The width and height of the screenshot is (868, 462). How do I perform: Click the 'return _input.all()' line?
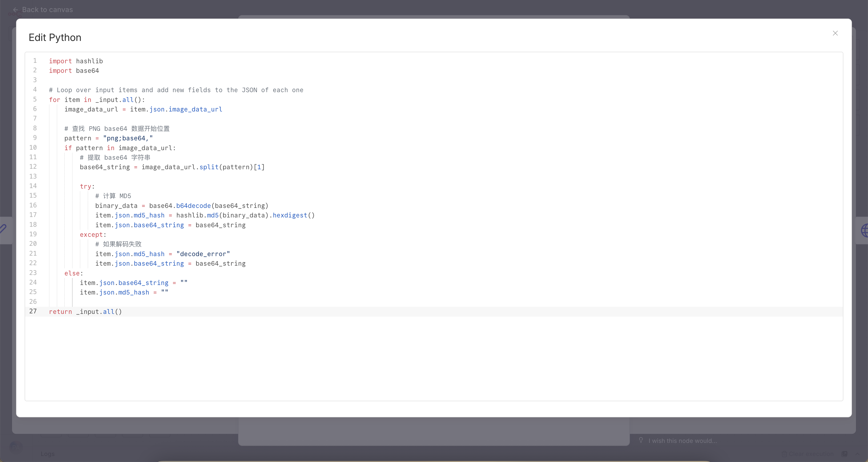85,312
